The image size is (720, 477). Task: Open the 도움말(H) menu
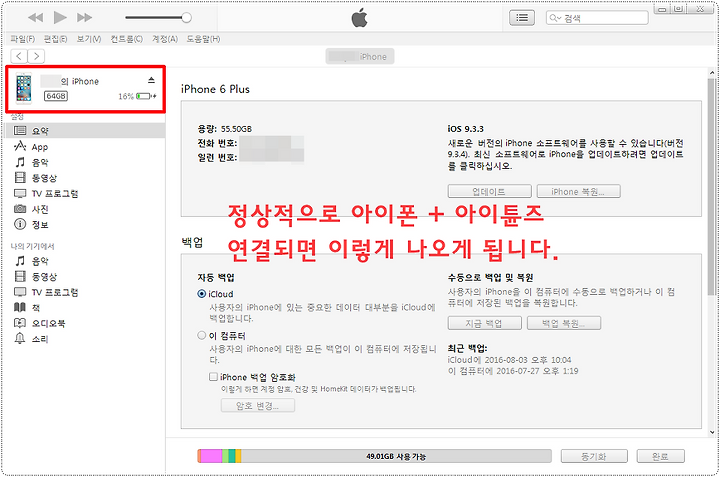click(203, 39)
